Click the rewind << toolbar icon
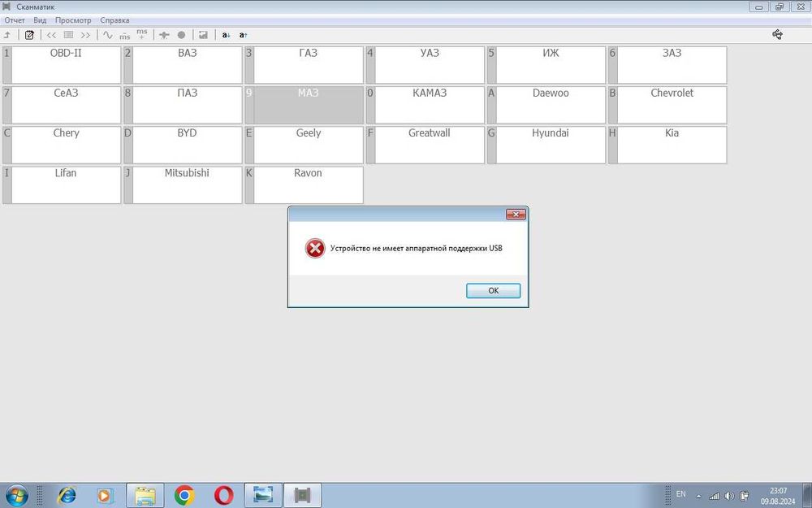Viewport: 812px width, 508px height. [51, 35]
